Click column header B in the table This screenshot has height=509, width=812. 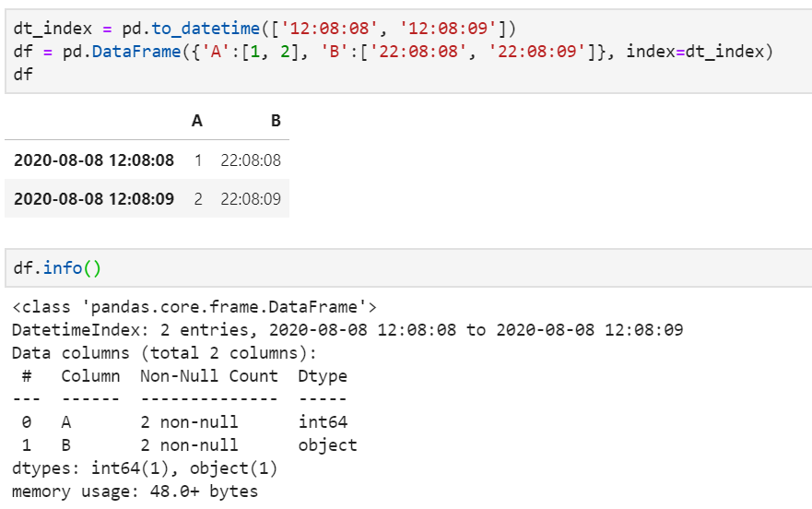tap(276, 121)
